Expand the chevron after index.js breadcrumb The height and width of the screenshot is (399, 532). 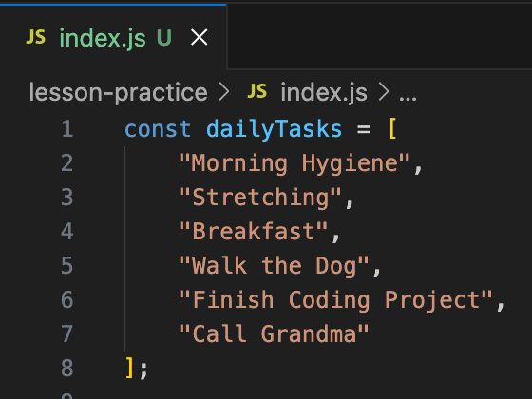(x=384, y=92)
